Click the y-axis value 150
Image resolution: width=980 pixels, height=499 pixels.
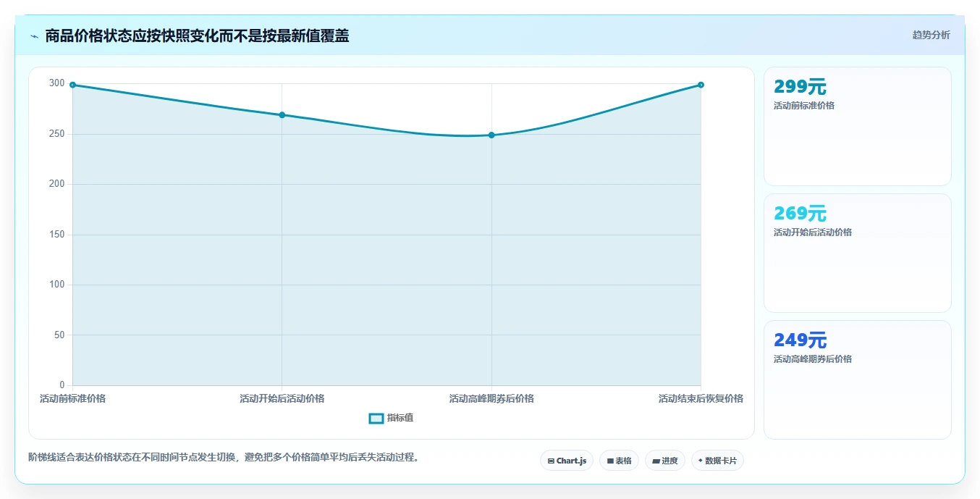point(56,235)
